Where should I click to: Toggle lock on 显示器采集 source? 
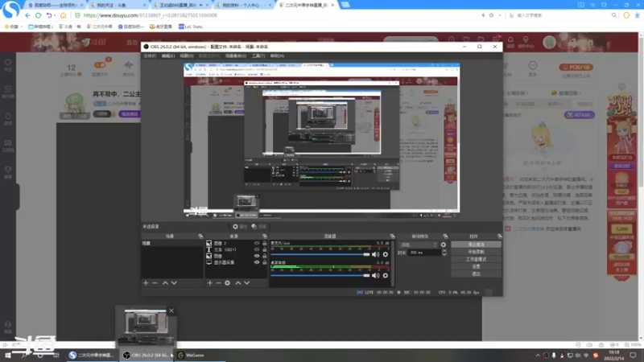264,262
